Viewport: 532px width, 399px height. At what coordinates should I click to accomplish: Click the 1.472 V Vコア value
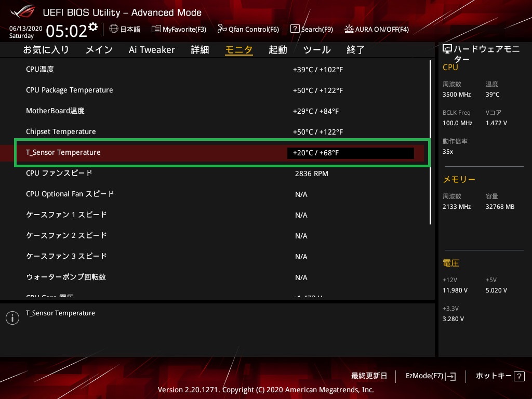pyautogui.click(x=496, y=123)
